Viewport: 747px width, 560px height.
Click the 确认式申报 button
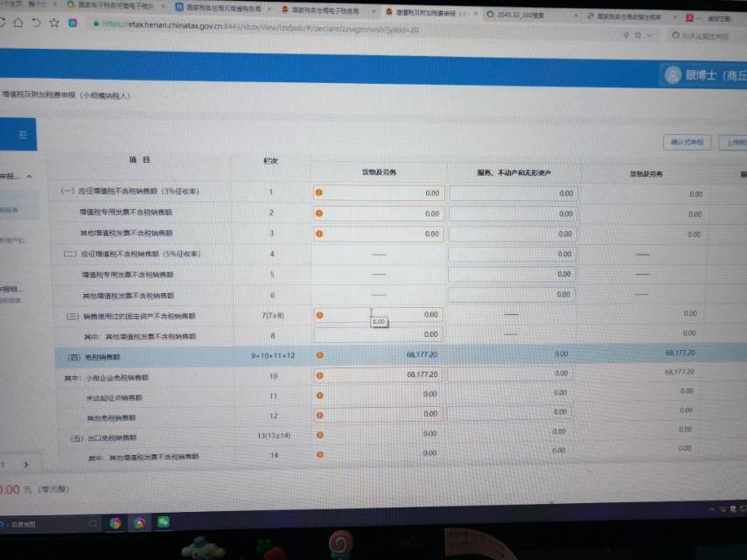(686, 142)
